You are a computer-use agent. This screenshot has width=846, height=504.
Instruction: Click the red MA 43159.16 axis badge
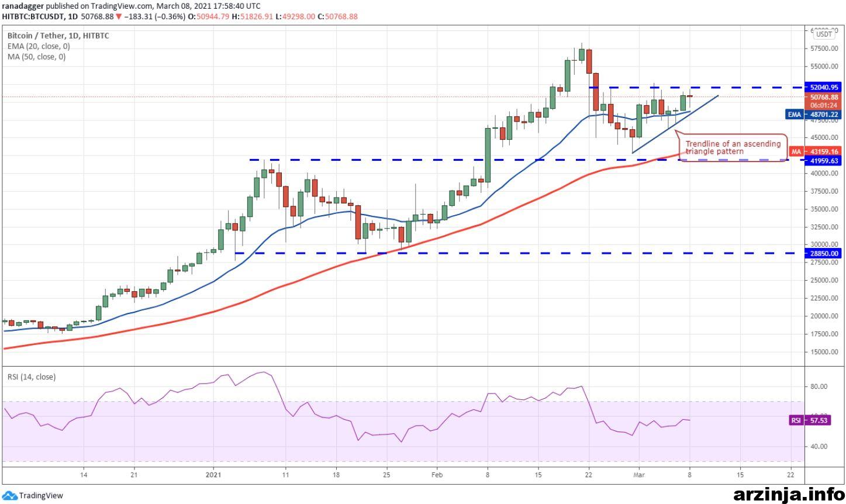[815, 151]
